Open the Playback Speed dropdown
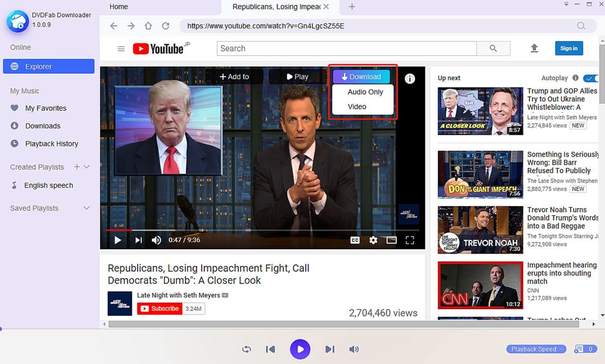 536,349
